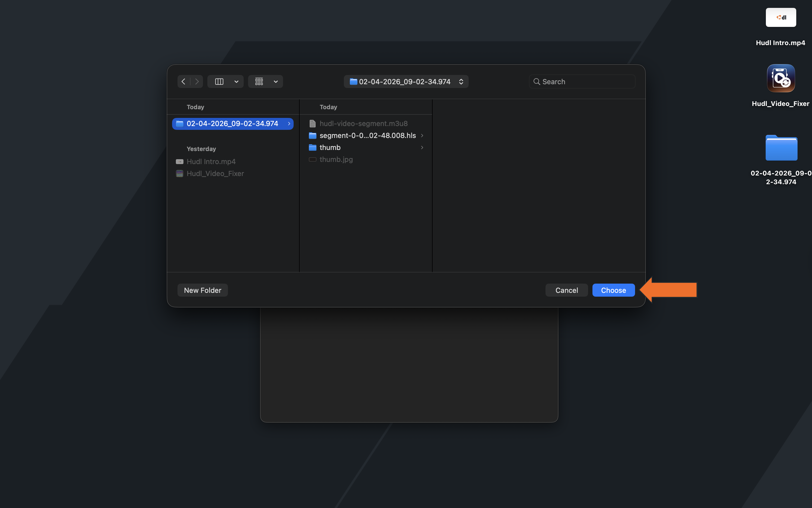Select the thumb.jpg file
Image resolution: width=812 pixels, height=508 pixels.
pos(336,159)
